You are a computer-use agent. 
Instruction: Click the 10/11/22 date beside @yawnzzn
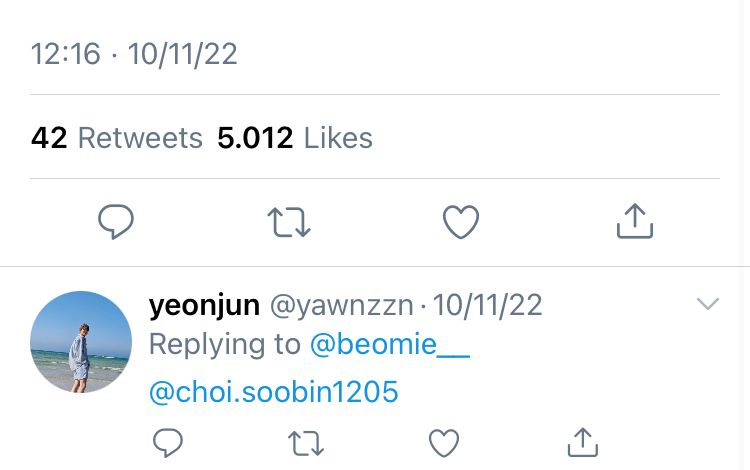(488, 305)
